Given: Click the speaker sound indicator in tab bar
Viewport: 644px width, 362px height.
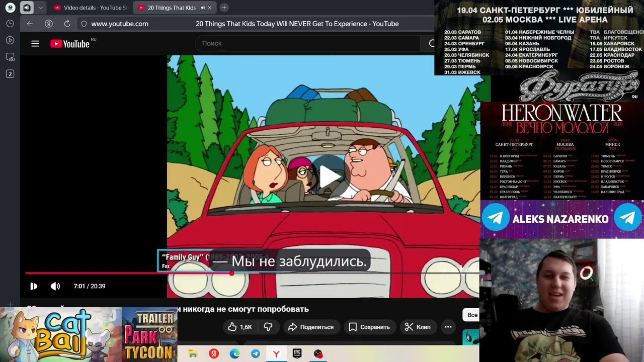Looking at the screenshot, I should pos(27,8).
